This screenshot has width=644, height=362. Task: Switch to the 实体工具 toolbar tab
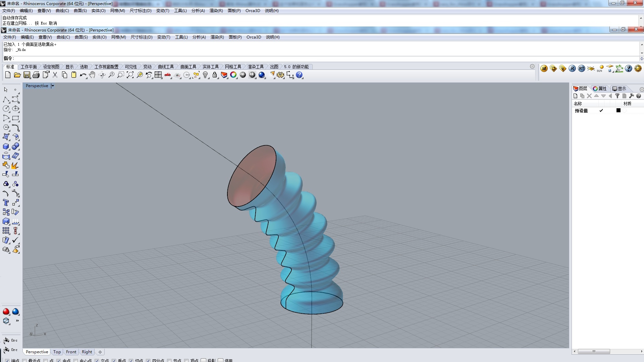pyautogui.click(x=210, y=67)
